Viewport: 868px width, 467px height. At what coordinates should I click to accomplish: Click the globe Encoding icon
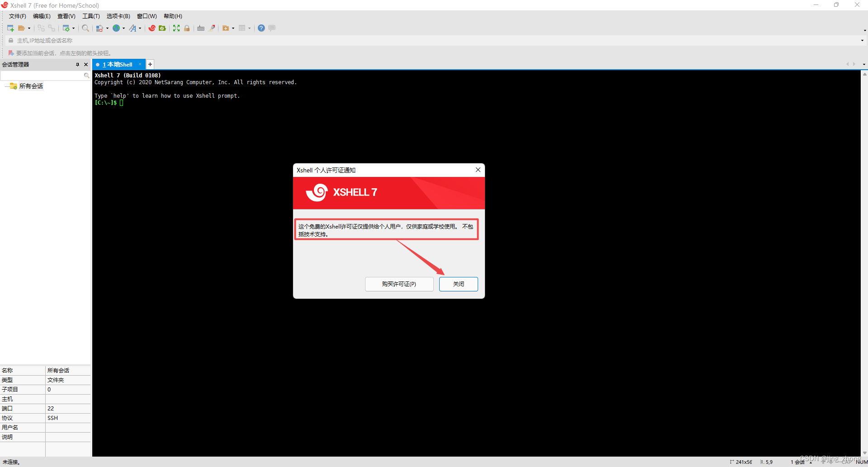point(116,28)
